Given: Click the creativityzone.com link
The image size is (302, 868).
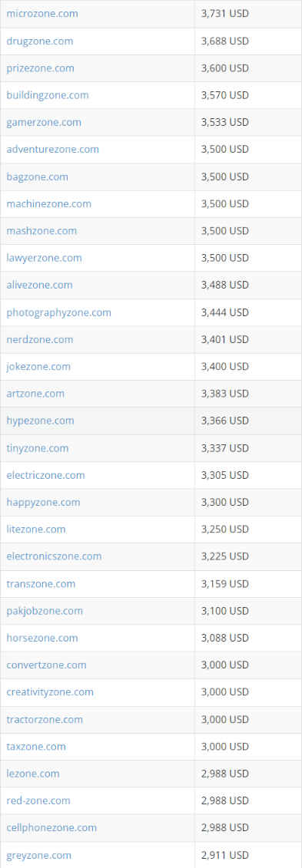Looking at the screenshot, I should (50, 692).
